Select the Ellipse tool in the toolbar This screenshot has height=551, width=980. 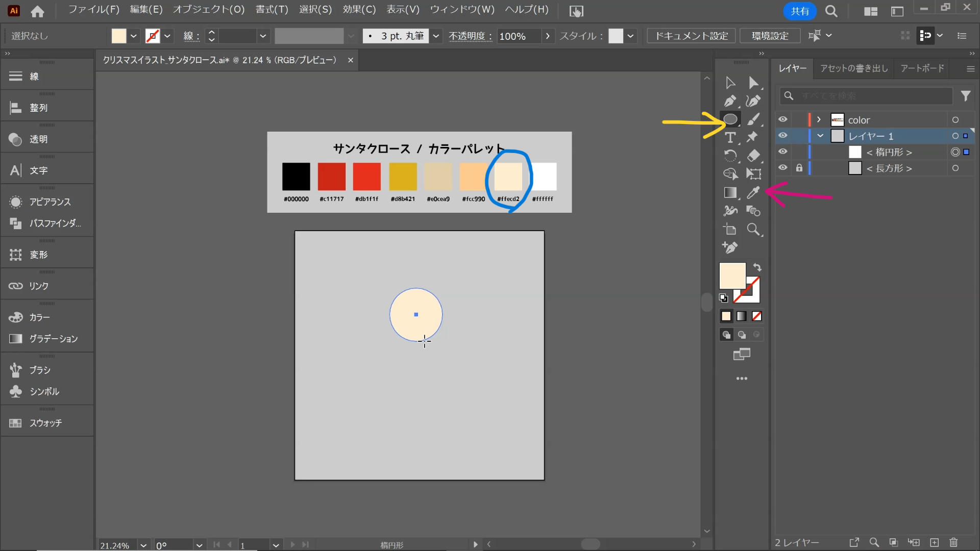pos(730,119)
